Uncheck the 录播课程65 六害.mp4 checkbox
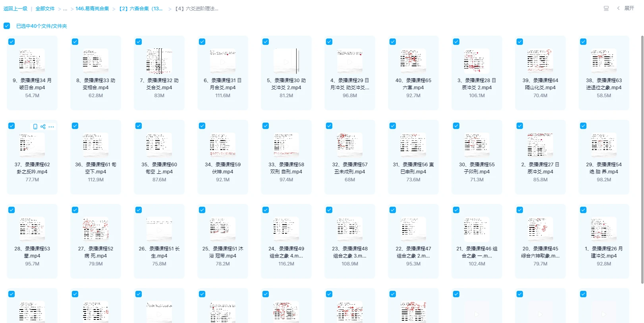This screenshot has width=644, height=323. (393, 42)
